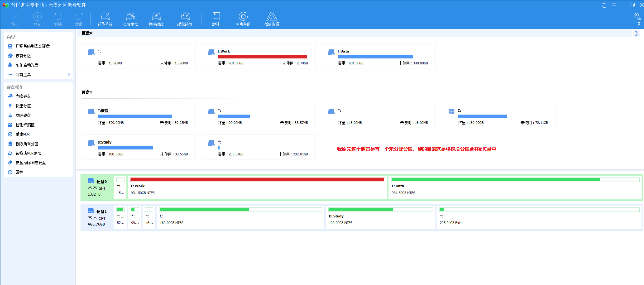This screenshot has width=644, height=285.
Task: Click F:Data blue usage bar in card
Action: coord(383,57)
